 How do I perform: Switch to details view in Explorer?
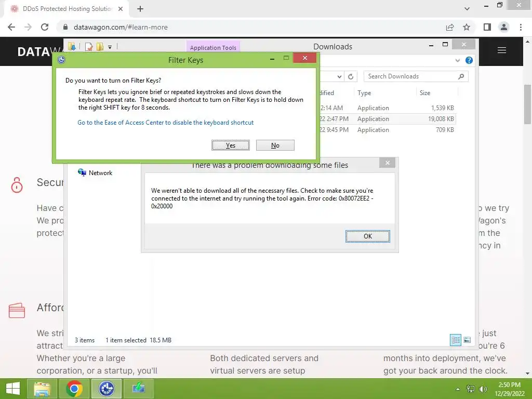[x=455, y=340]
